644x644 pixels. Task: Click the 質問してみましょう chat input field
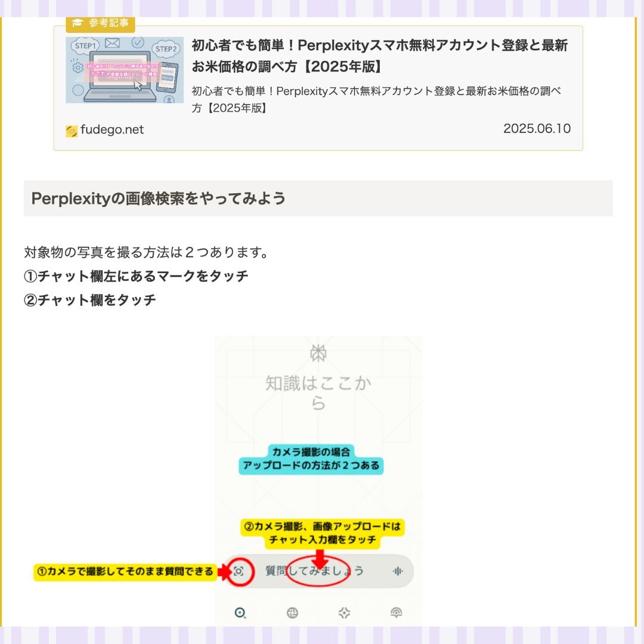pyautogui.click(x=318, y=571)
